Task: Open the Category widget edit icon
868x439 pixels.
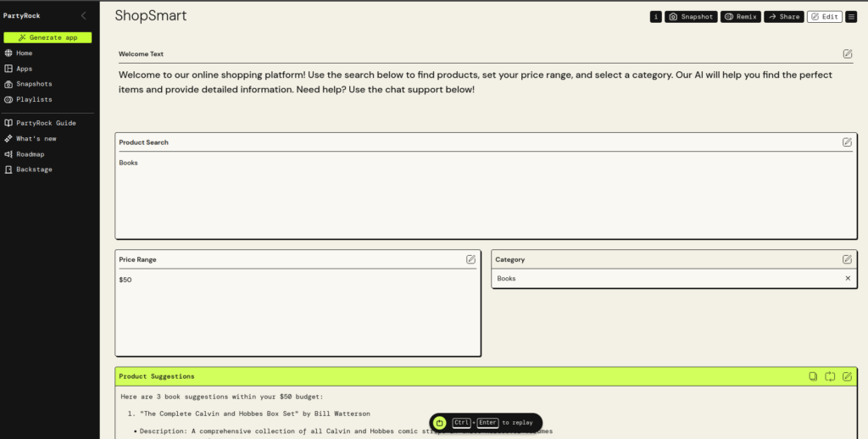Action: (x=847, y=259)
